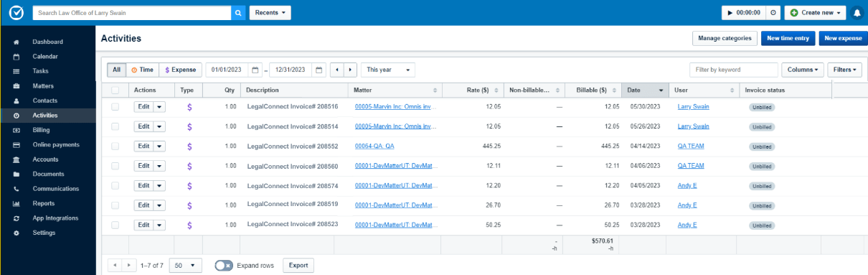The image size is (868, 275).
Task: Open end date calendar picker icon
Action: pyautogui.click(x=319, y=70)
